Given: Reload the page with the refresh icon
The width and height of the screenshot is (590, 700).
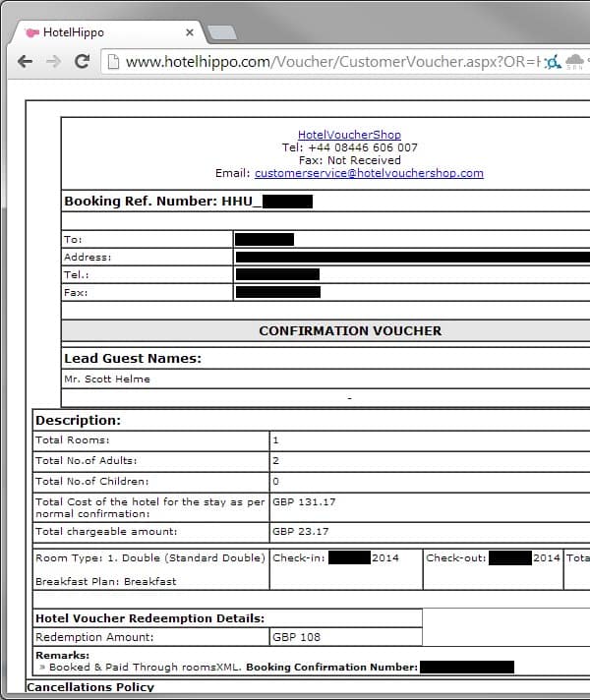Looking at the screenshot, I should coord(83,61).
